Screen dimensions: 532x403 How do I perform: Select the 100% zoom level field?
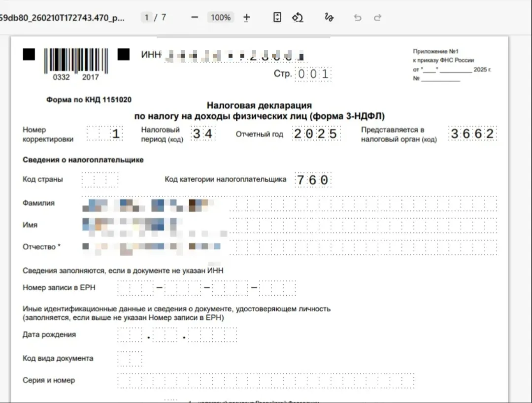point(221,17)
